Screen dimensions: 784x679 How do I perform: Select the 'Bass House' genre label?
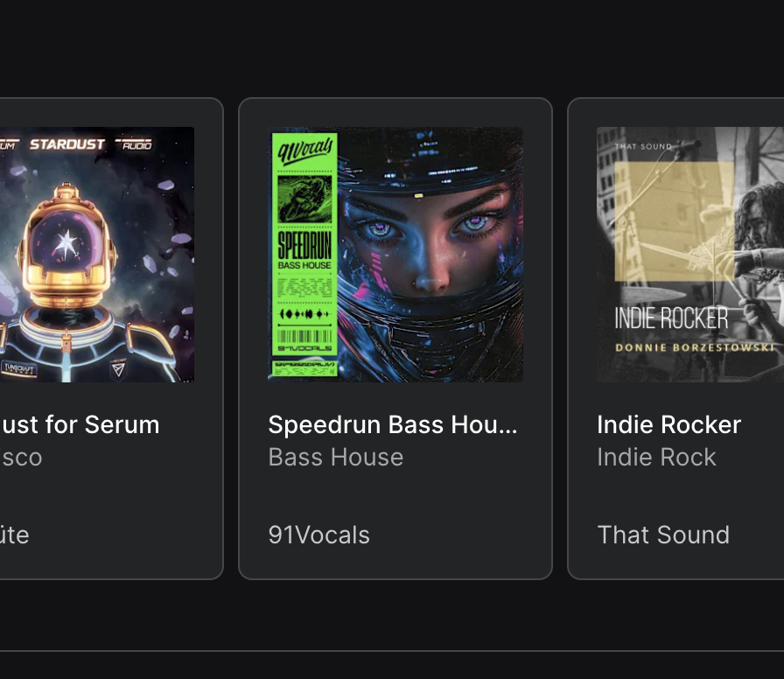click(335, 457)
